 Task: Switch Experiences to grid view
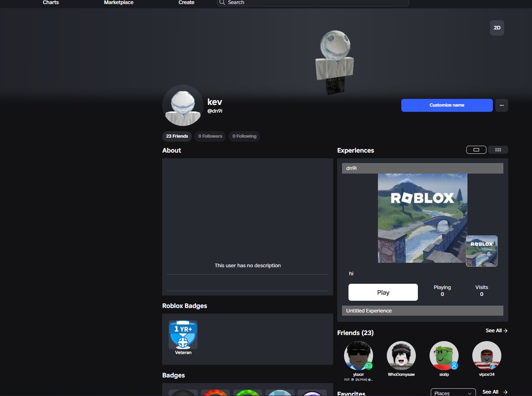[x=498, y=150]
